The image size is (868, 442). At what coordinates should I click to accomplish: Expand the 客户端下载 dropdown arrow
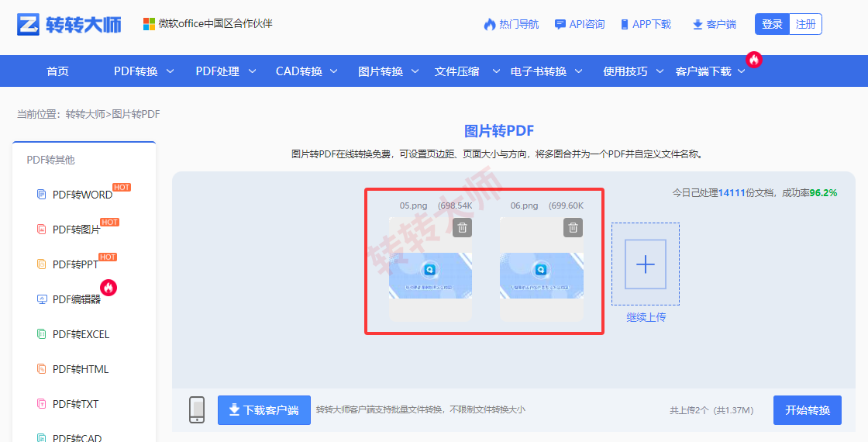pyautogui.click(x=741, y=71)
